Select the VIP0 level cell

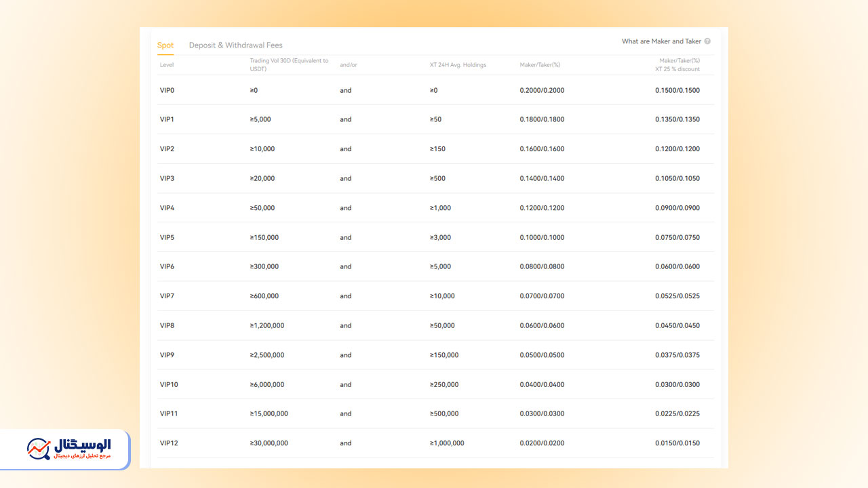click(167, 90)
